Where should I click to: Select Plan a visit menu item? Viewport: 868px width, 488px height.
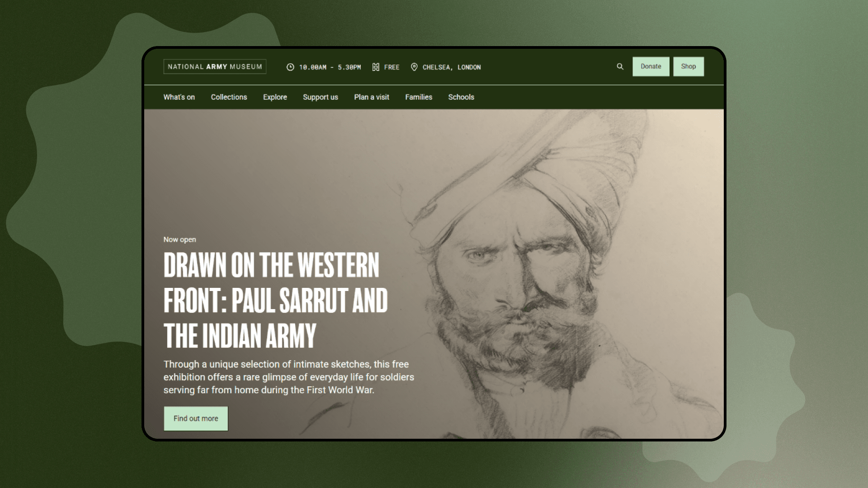372,97
